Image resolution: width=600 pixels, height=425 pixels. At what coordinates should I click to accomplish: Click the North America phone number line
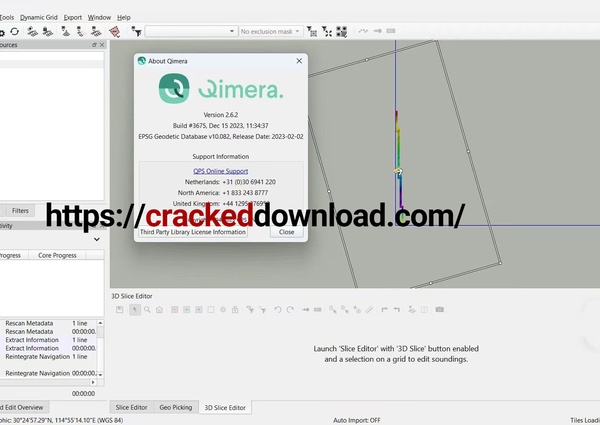pyautogui.click(x=223, y=192)
